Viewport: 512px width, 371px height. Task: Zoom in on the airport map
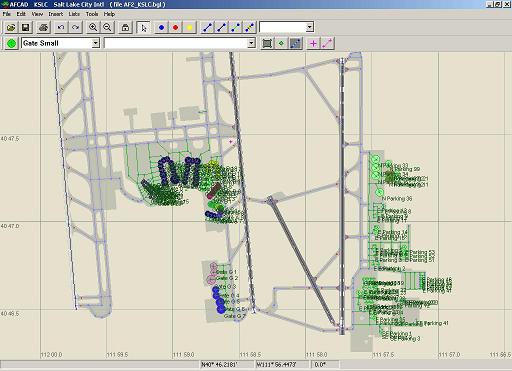[93, 27]
